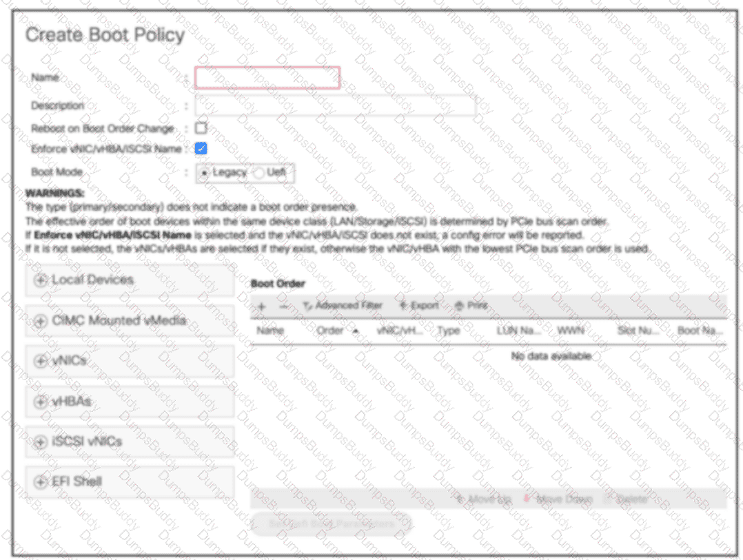Click into the Description input field
This screenshot has width=743, height=560.
tap(335, 106)
